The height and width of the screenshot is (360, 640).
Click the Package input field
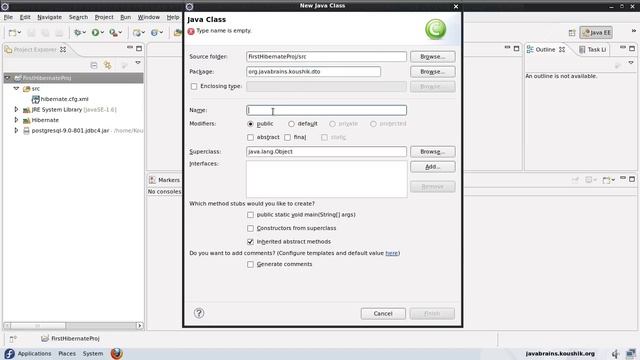click(x=313, y=72)
